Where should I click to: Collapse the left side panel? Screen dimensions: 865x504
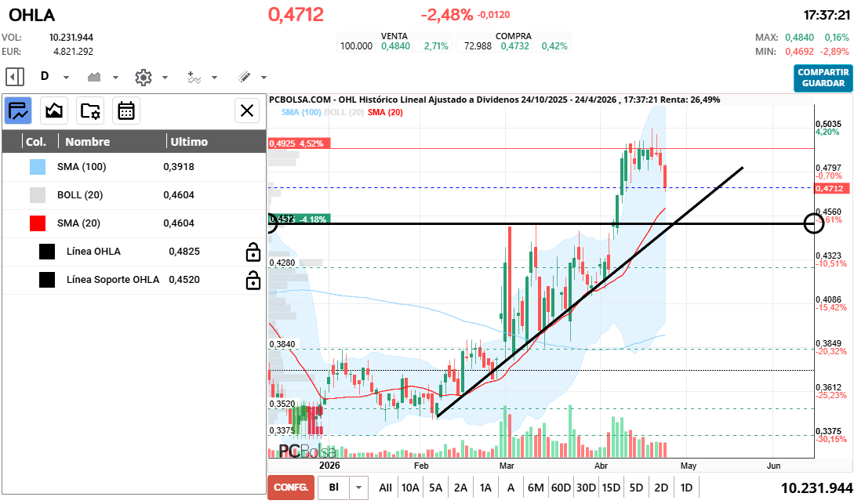15,77
